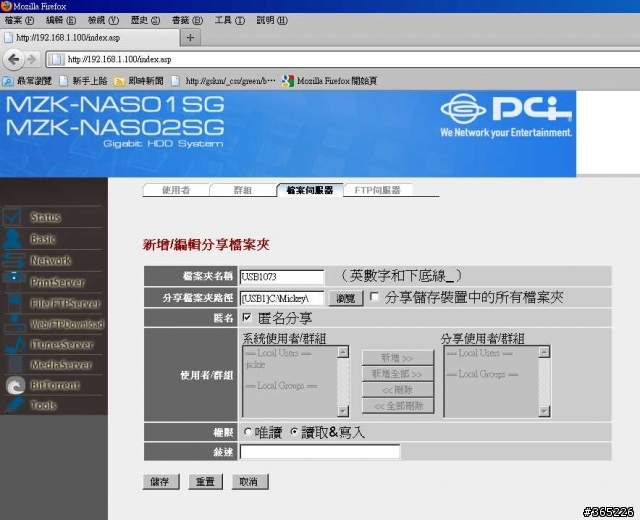Click the 檔案夾名稱 field containing USB1073
The width and height of the screenshot is (640, 520).
pyautogui.click(x=282, y=277)
